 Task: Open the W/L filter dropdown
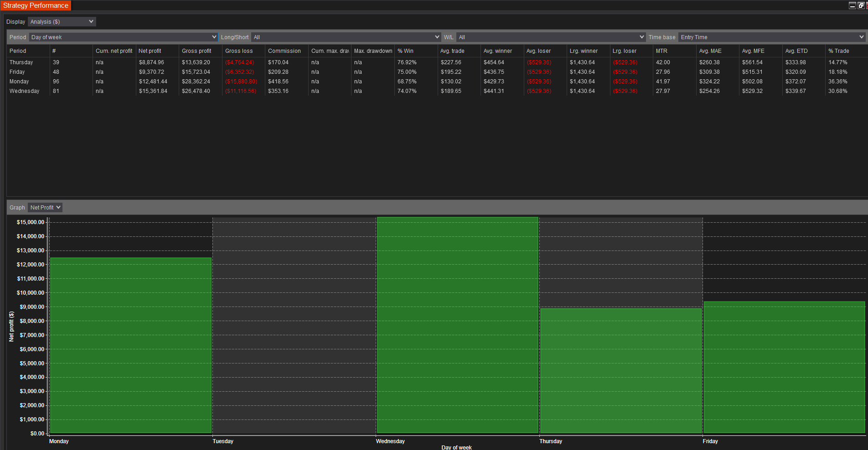(551, 37)
